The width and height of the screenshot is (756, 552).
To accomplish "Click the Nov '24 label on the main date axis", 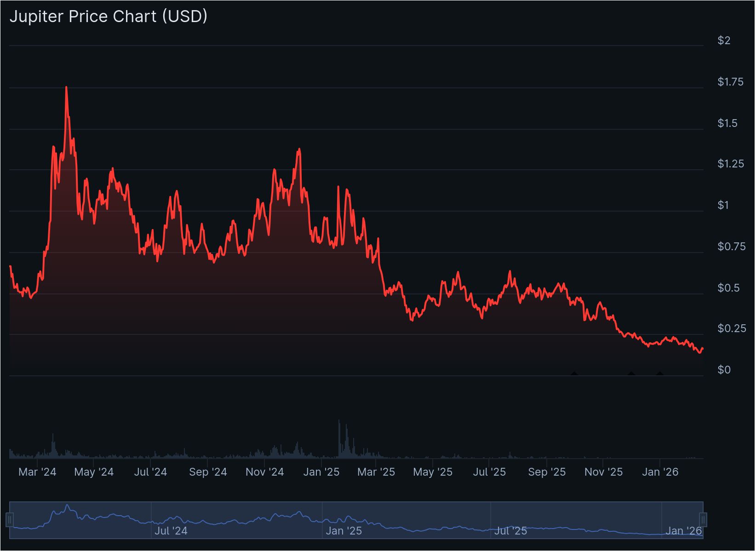I will point(265,472).
